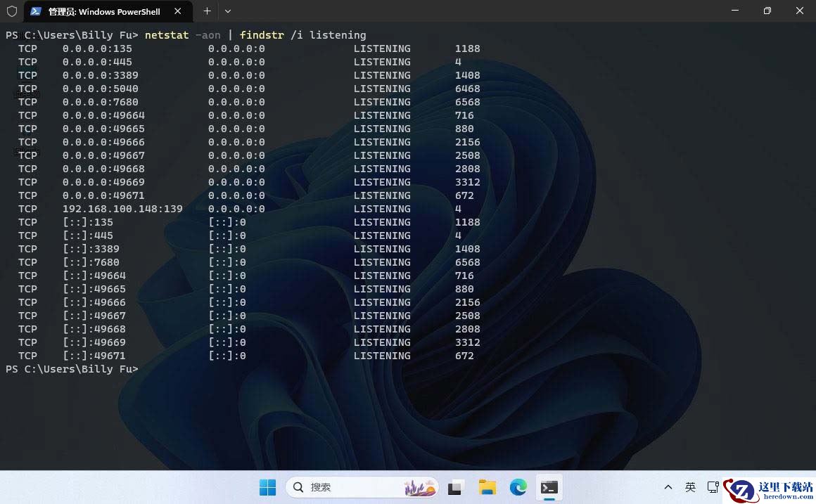Open Task View from the taskbar
The image size is (816, 504).
tap(455, 487)
